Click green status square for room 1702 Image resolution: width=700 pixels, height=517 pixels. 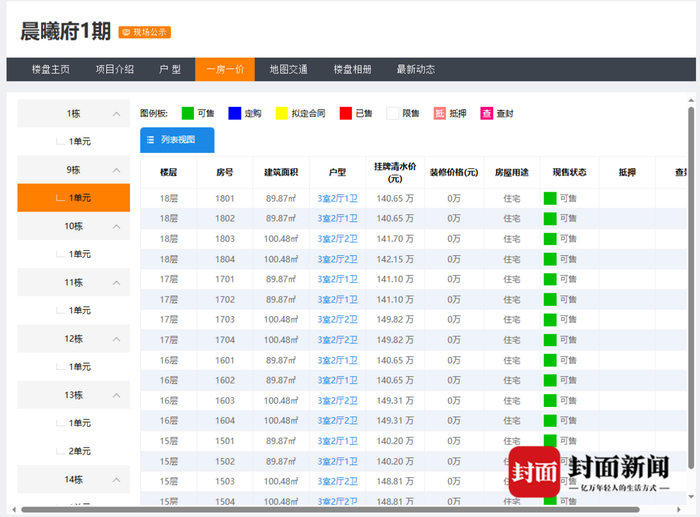550,299
